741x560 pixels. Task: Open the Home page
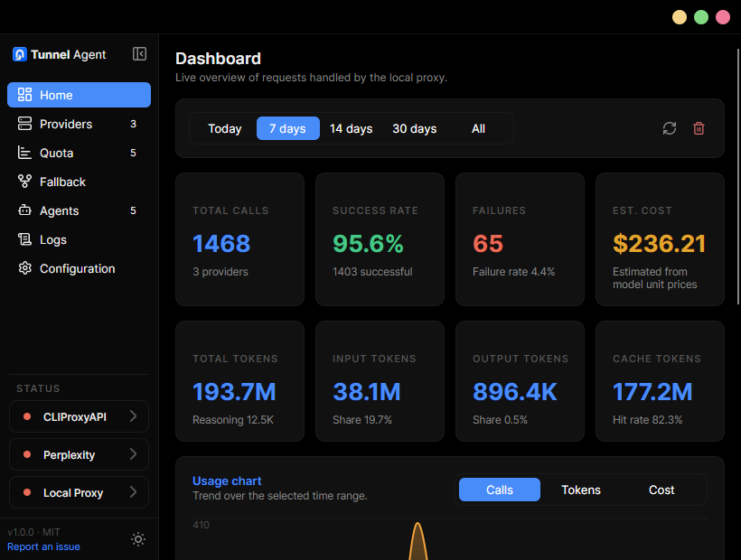pos(79,95)
